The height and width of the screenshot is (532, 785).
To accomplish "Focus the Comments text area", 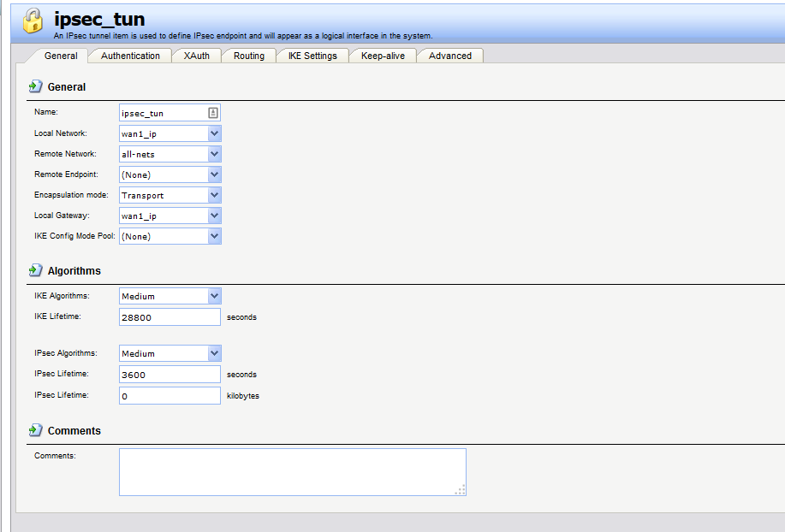I will [x=292, y=471].
